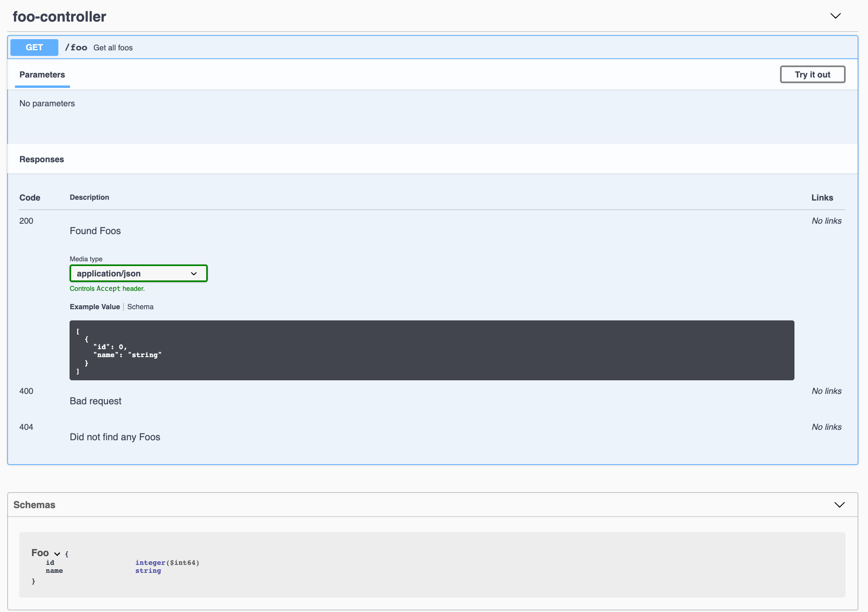Click the foo-controller heading link
Image resolution: width=868 pixels, height=612 pixels.
(59, 16)
